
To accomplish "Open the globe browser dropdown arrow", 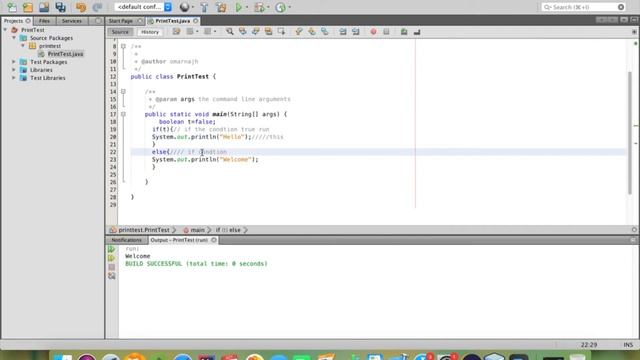I will (x=193, y=7).
